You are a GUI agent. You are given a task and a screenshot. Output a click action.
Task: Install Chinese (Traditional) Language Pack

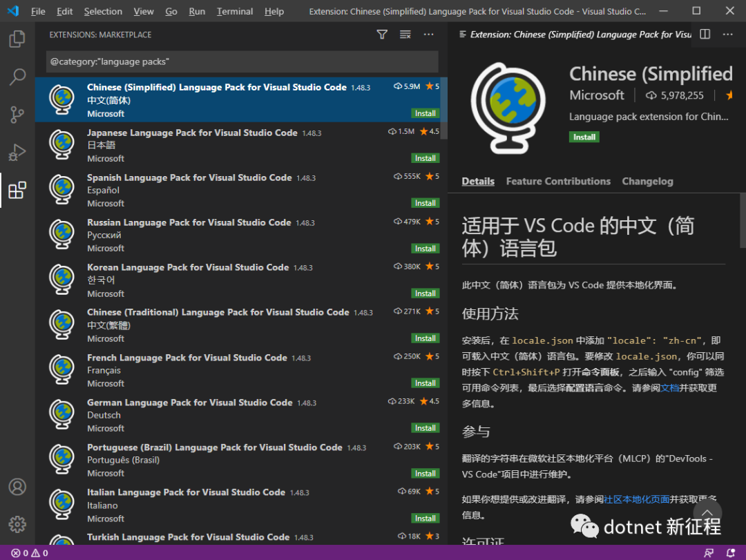(425, 338)
